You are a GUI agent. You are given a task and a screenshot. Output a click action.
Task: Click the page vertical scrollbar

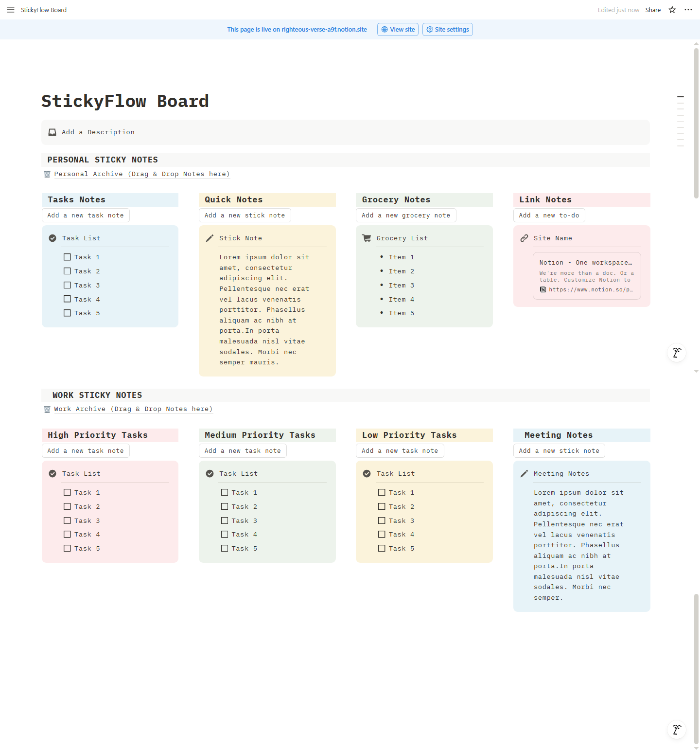(696, 122)
